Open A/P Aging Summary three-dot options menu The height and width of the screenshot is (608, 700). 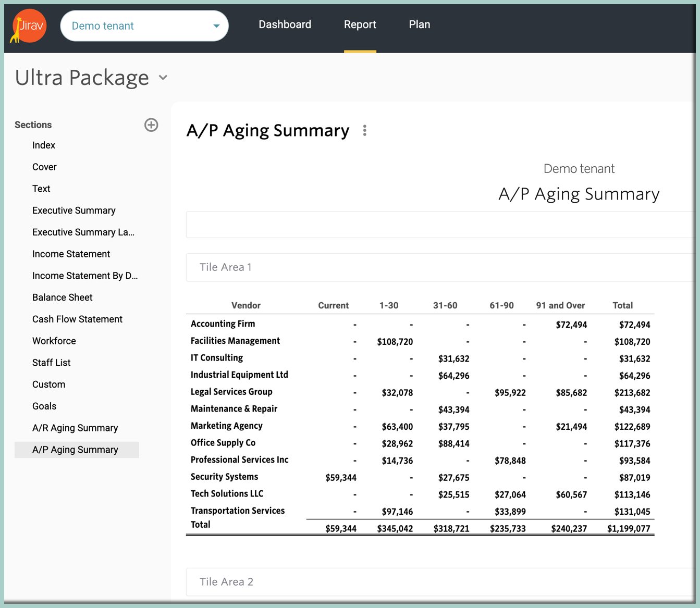365,130
